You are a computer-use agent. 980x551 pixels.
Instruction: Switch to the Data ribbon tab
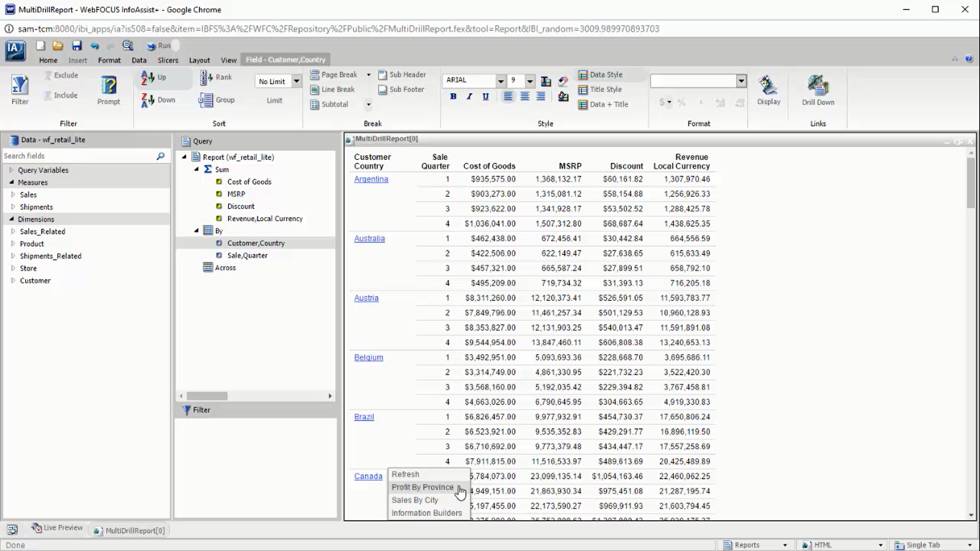(x=139, y=60)
